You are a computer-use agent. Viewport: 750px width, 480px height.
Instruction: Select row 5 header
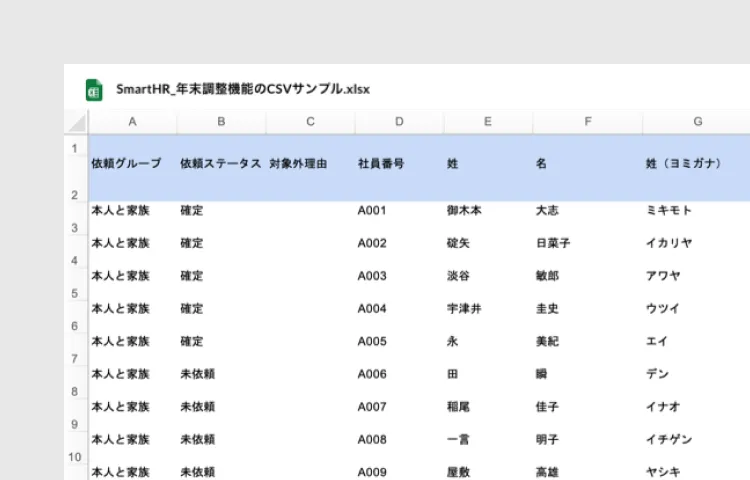tap(75, 293)
